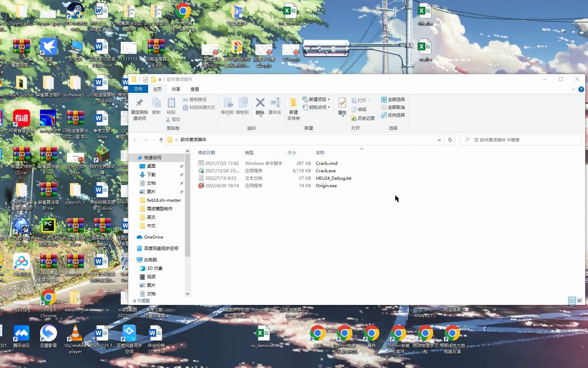Expand the breadcrumb arrow before 软件激活插件
Screen dimensions: 588x368
pyautogui.click(x=176, y=140)
